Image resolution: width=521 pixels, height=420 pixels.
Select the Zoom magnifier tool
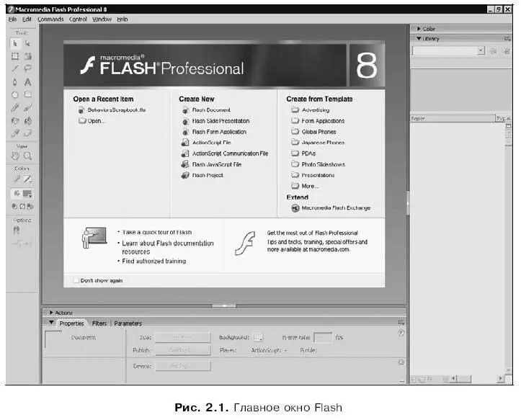(x=27, y=155)
